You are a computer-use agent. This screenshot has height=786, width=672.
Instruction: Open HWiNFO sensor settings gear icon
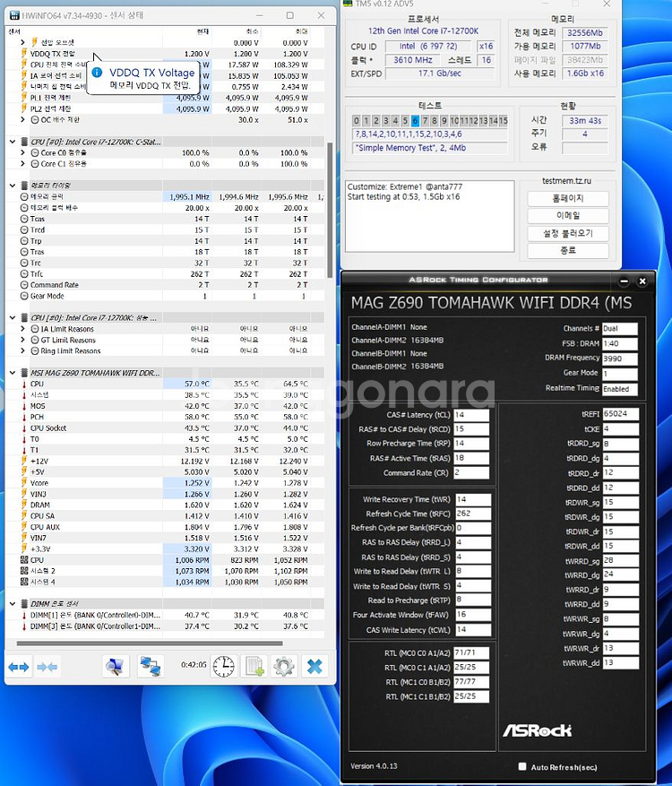tap(284, 667)
